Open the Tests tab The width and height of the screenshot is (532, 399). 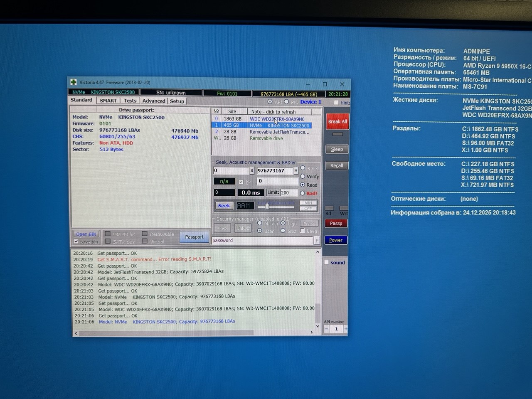click(x=130, y=101)
